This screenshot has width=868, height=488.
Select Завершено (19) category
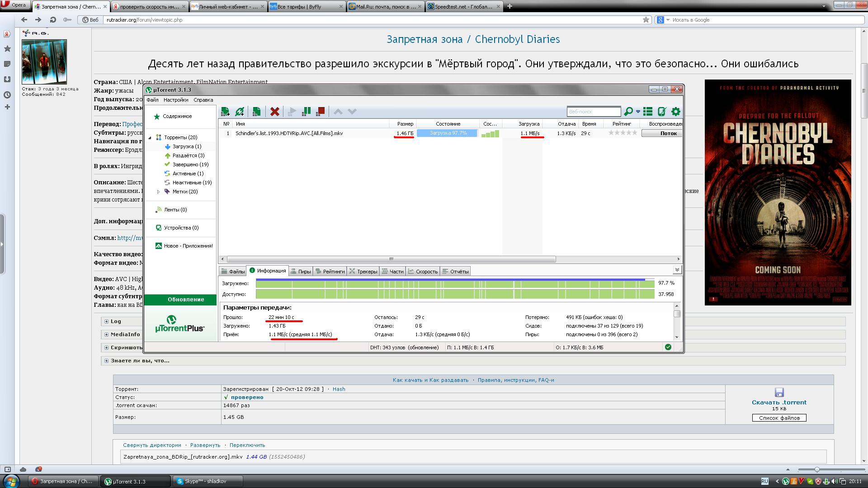pyautogui.click(x=190, y=164)
